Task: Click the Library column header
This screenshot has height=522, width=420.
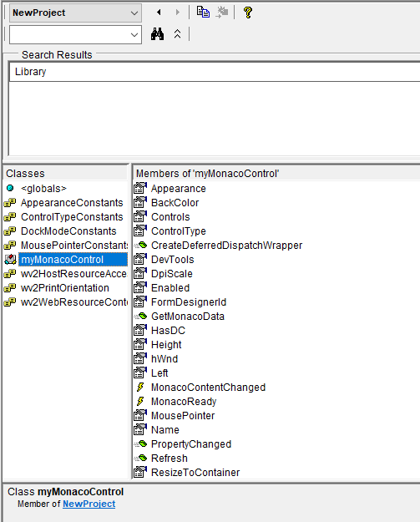Action: (215, 72)
